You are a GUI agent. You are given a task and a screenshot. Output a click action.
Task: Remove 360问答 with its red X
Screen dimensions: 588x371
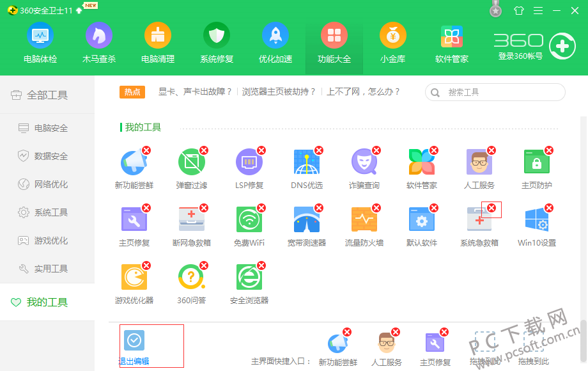tap(204, 265)
